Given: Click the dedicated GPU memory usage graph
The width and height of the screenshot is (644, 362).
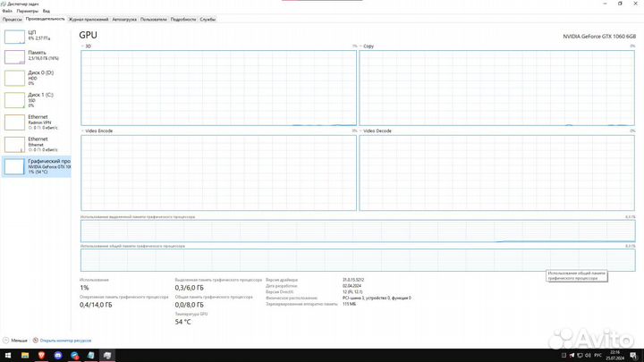Looking at the screenshot, I should click(x=358, y=232).
